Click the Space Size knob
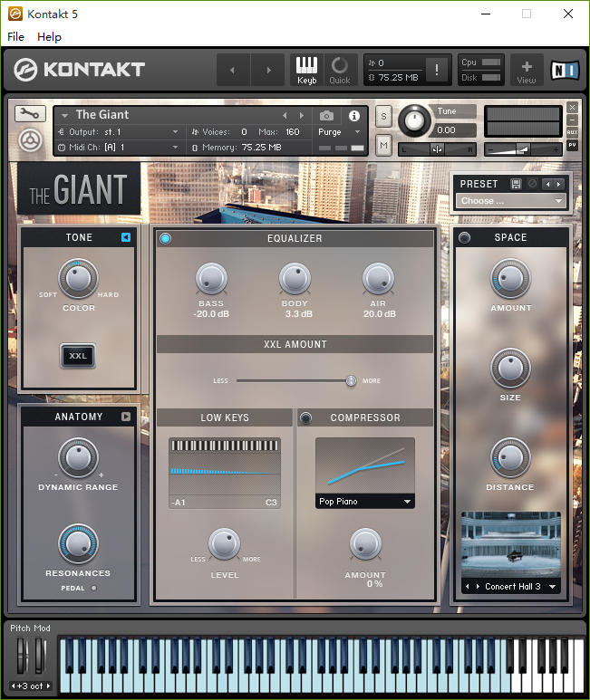The width and height of the screenshot is (590, 700). point(510,369)
